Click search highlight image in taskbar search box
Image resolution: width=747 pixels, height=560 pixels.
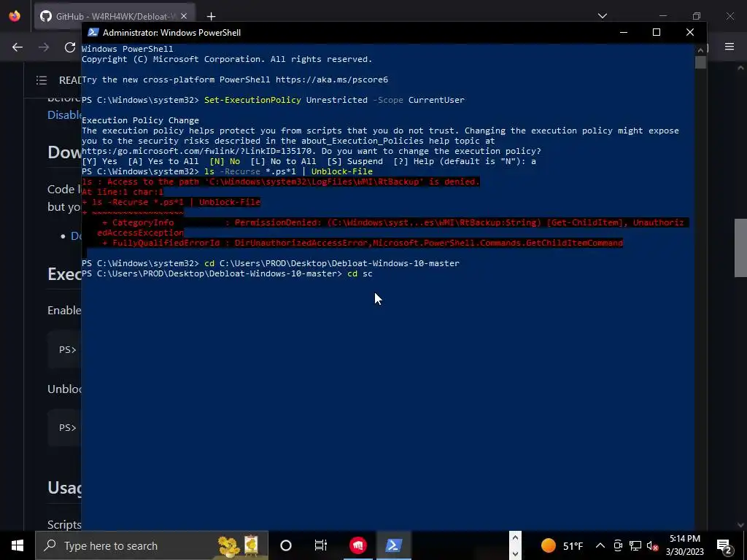coord(239,545)
